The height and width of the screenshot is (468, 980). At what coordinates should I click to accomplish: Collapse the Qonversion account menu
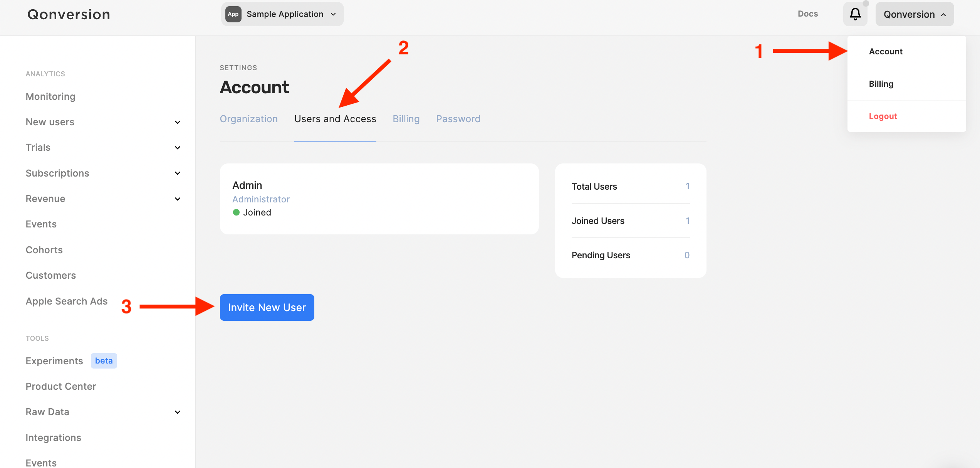pos(914,14)
